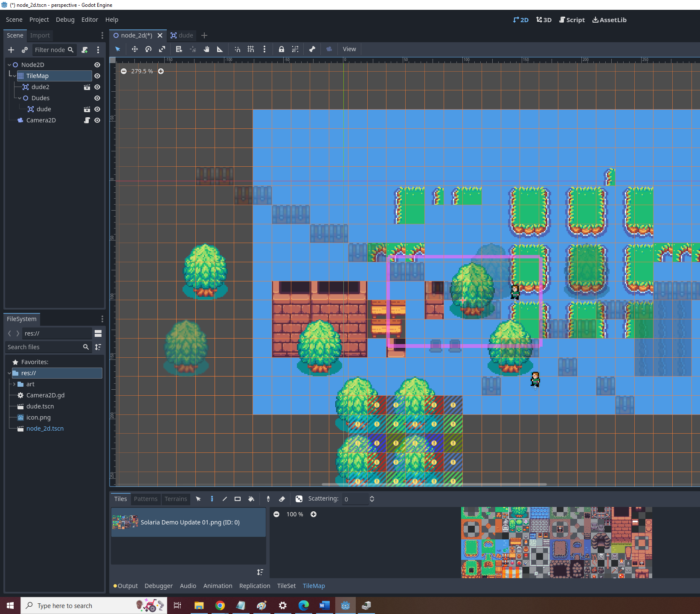The height and width of the screenshot is (614, 700).
Task: Hide the Camera2D node
Action: 97,120
